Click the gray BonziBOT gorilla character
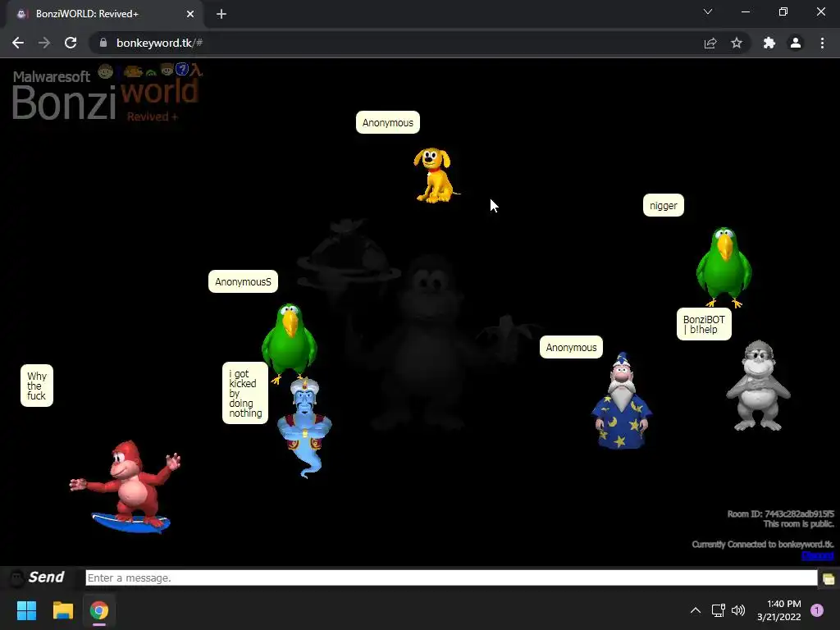840x630 pixels. coord(758,386)
